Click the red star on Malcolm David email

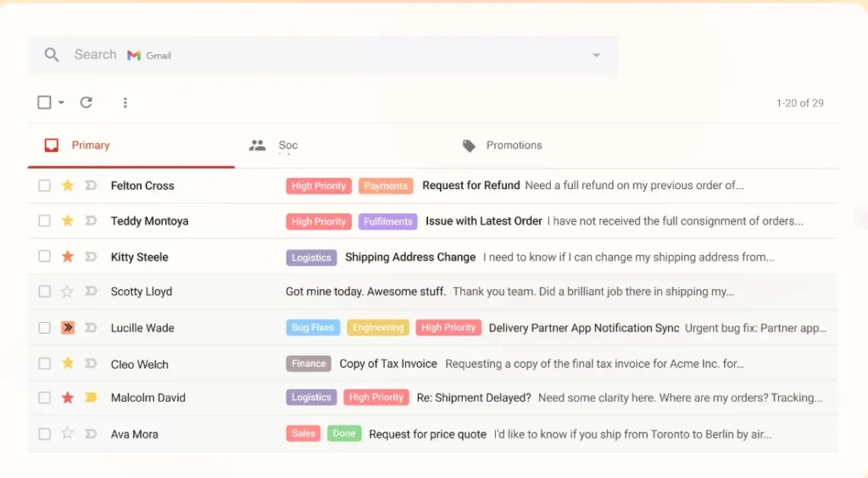tap(68, 397)
